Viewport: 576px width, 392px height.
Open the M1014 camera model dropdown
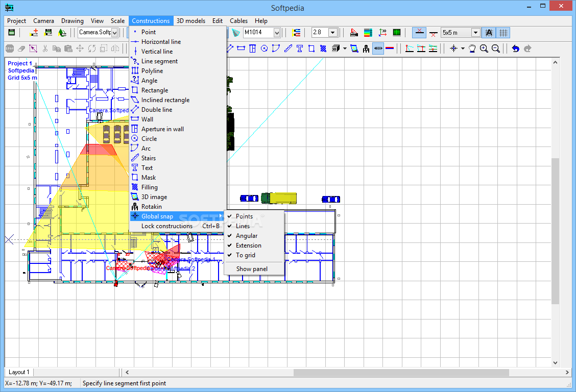click(277, 33)
